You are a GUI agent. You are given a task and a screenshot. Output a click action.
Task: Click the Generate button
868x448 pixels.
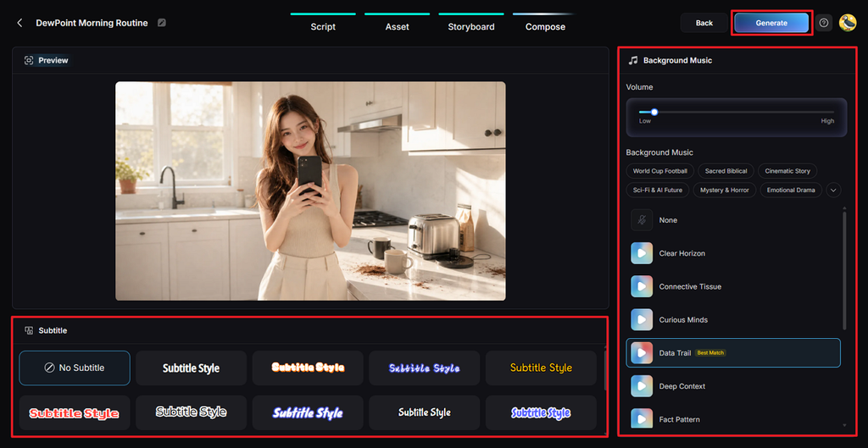pos(771,23)
